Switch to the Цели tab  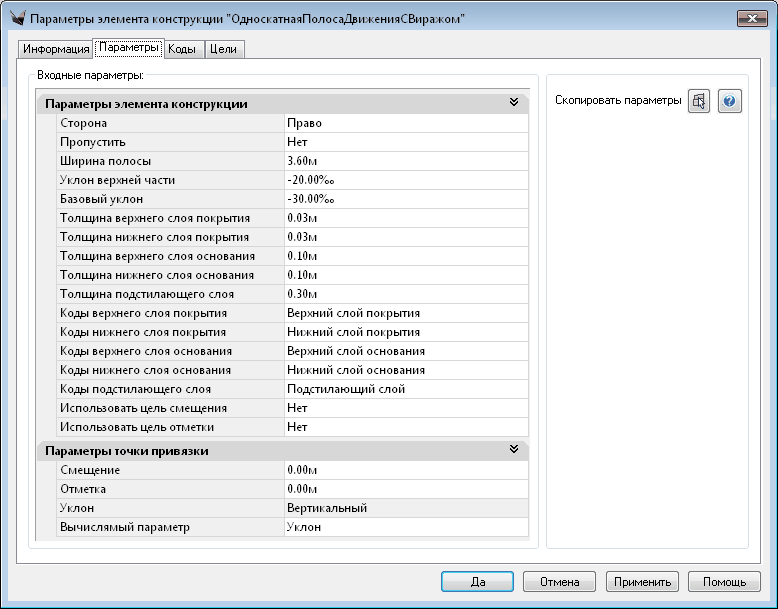[223, 49]
